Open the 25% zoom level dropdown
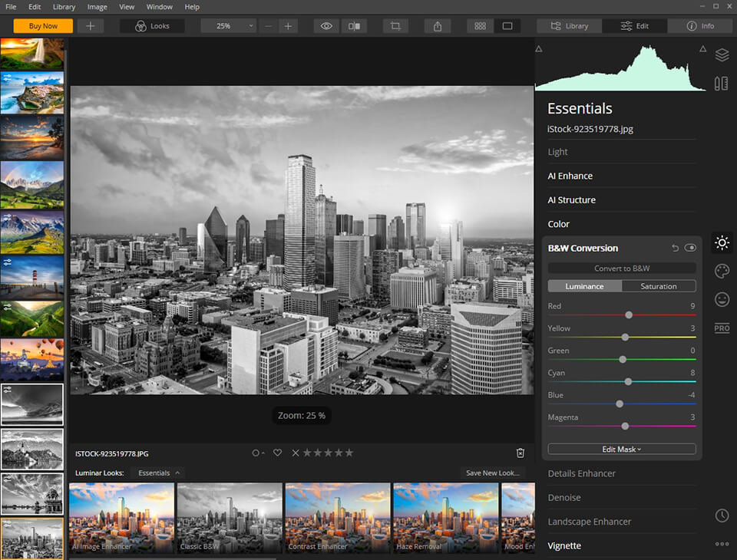This screenshot has width=737, height=560. point(228,26)
